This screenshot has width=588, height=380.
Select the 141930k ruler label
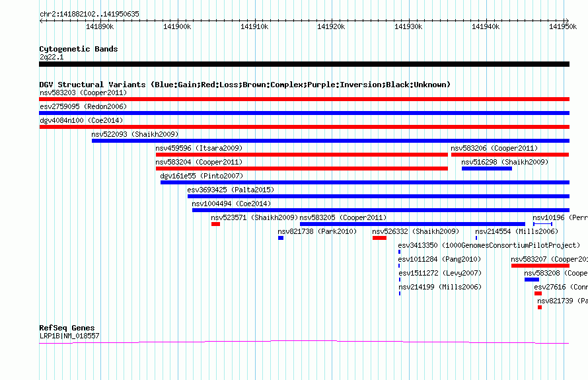408,26
